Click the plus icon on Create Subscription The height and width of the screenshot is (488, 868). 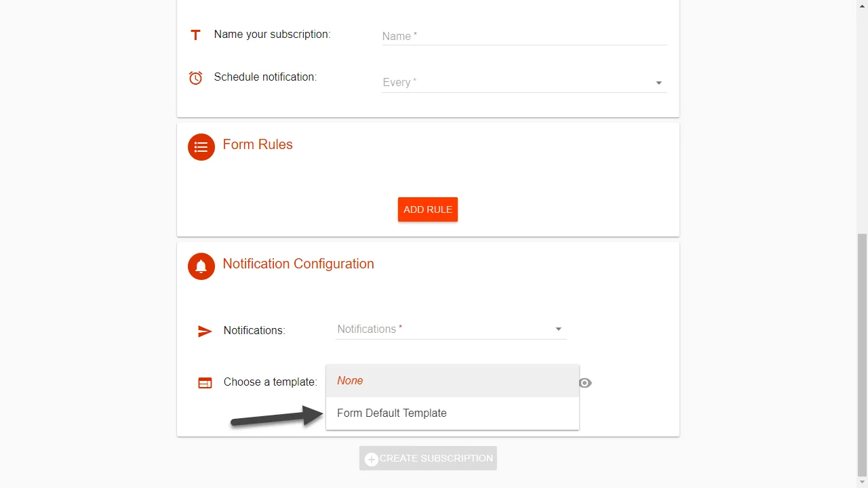coord(372,460)
